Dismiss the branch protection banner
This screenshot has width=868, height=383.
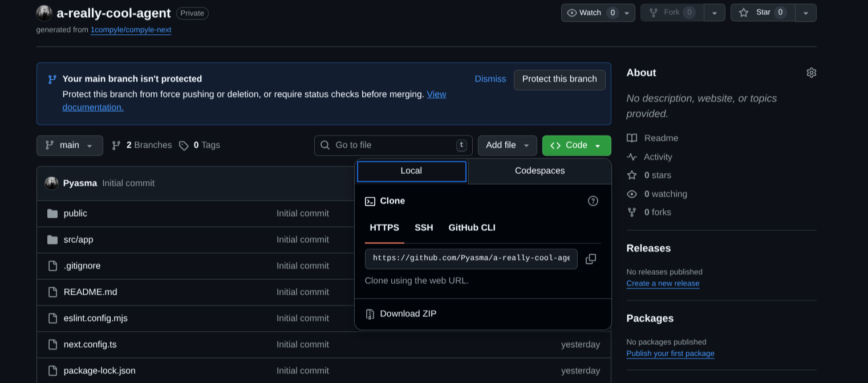[x=490, y=79]
